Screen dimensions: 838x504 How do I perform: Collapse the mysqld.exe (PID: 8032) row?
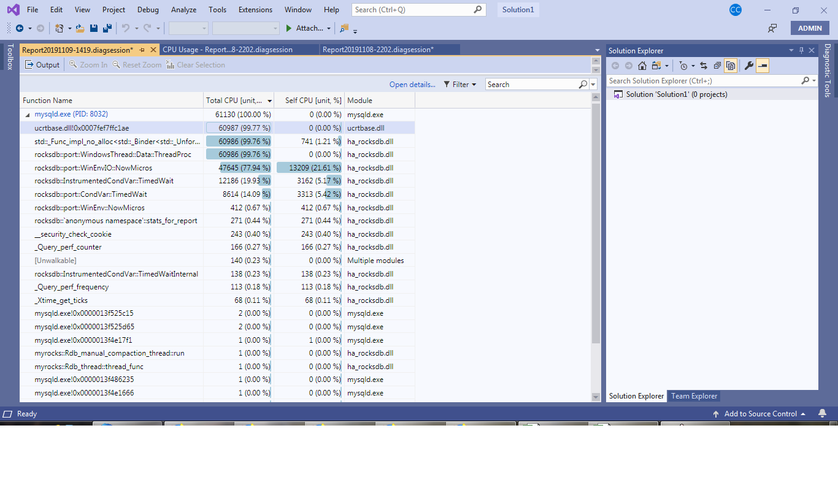pos(27,115)
